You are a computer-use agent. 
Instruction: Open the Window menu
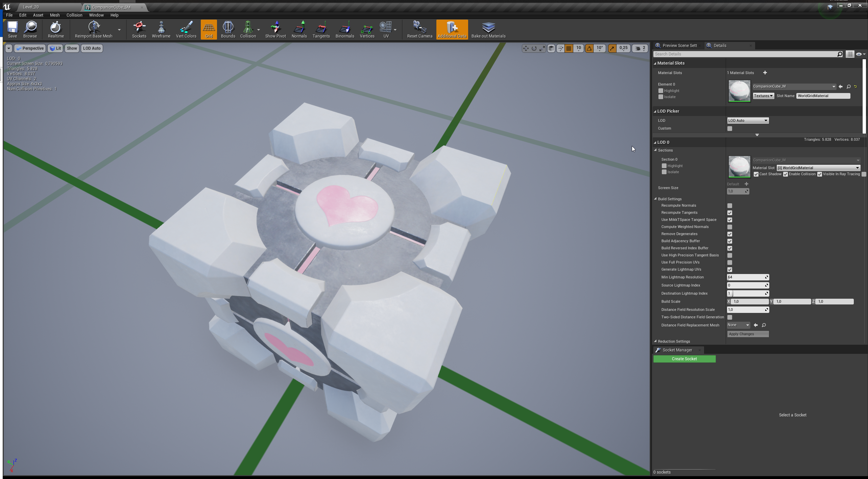coord(96,15)
